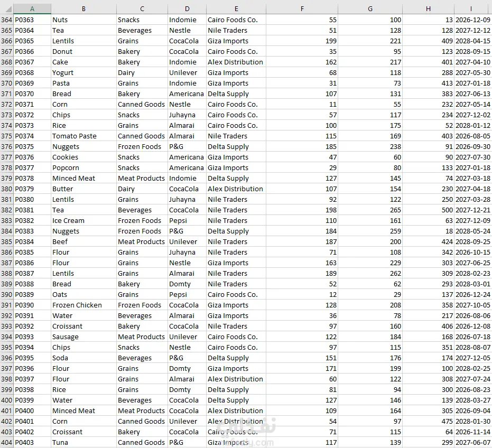Image resolution: width=492 pixels, height=448 pixels.
Task: Click value 199 in Lentils P0365 row
Action: tap(302, 41)
